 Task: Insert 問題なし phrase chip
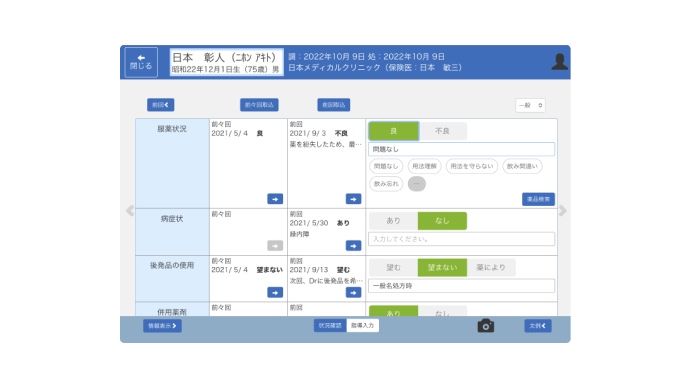tap(386, 166)
